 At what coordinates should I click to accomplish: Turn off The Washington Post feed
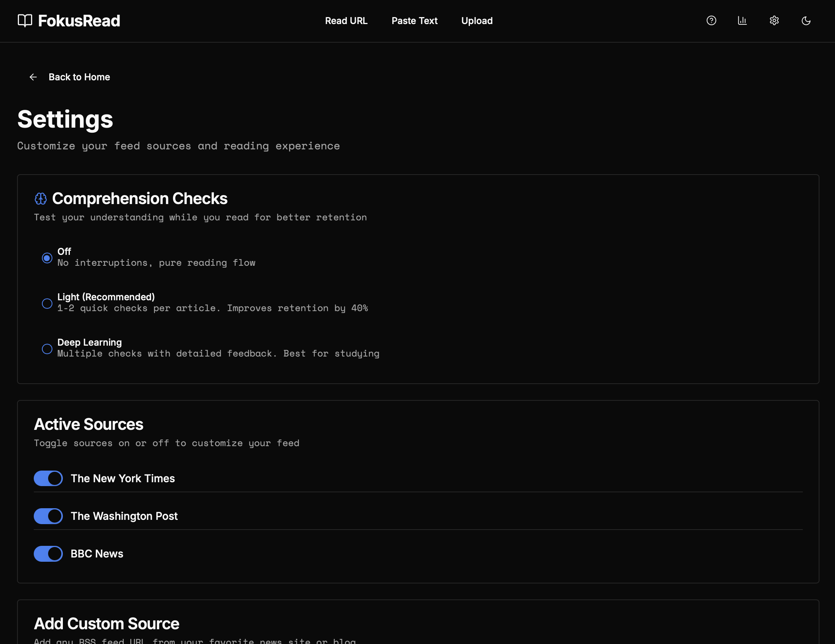[x=48, y=516]
